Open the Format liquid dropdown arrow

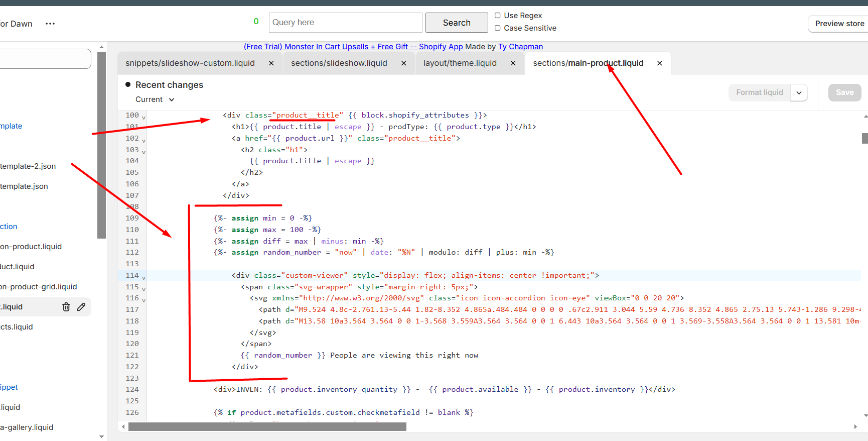[799, 92]
